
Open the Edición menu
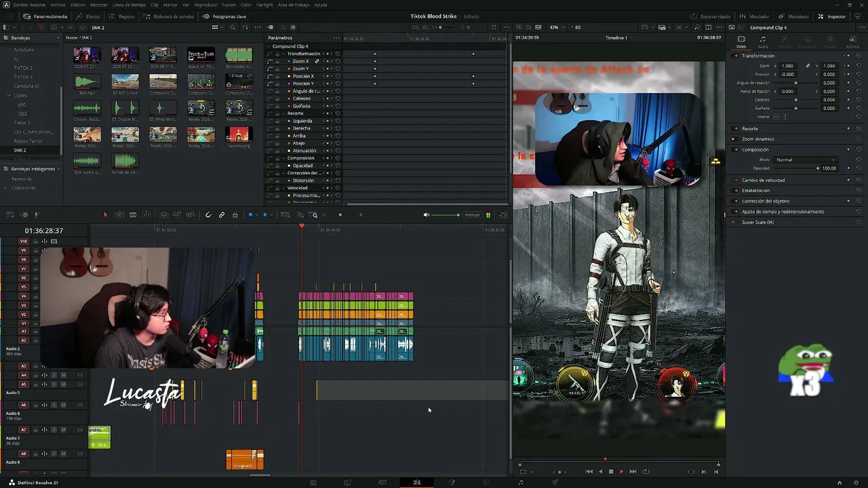78,5
